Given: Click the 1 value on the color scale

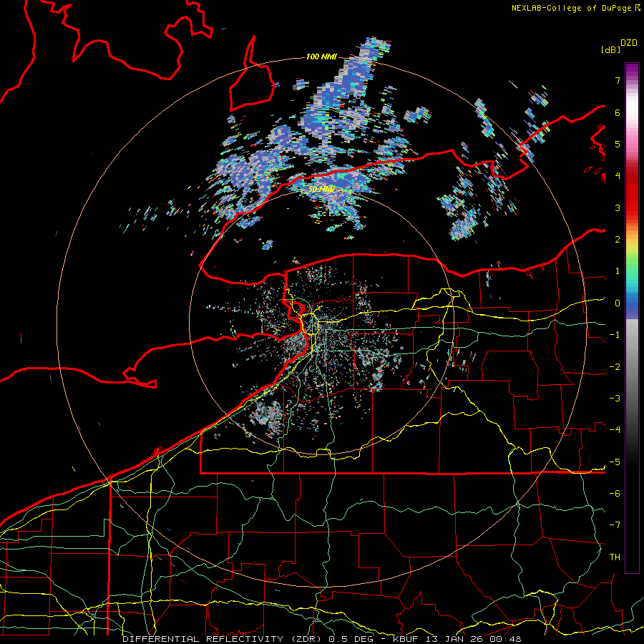Looking at the screenshot, I should tap(618, 271).
